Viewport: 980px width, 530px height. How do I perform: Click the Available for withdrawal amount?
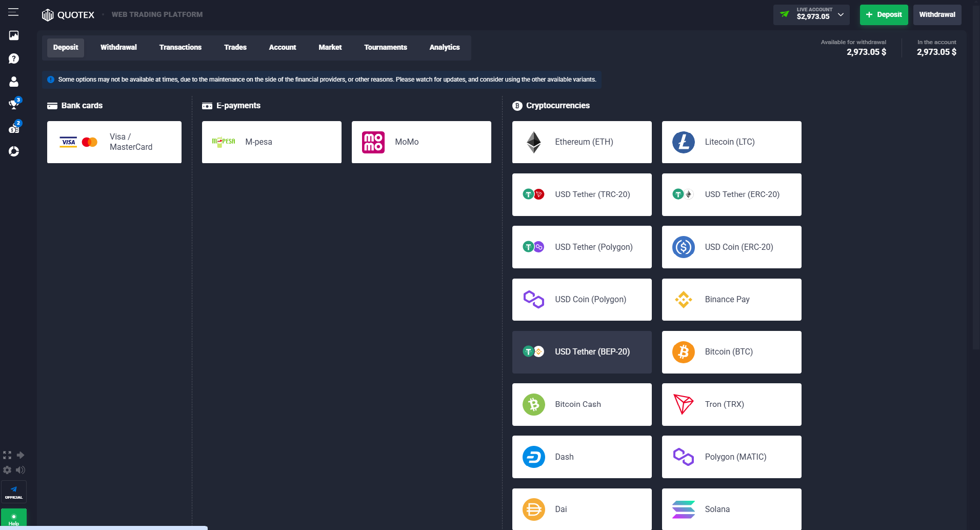click(x=866, y=52)
